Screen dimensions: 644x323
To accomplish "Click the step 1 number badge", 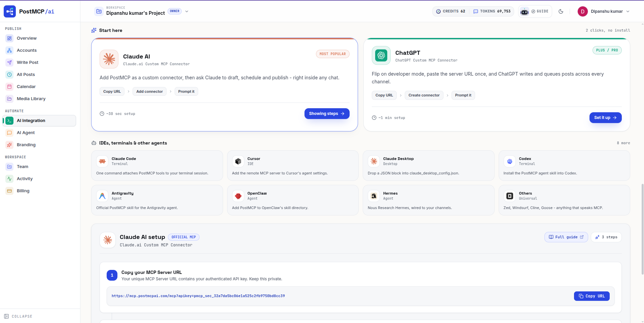I will tap(112, 275).
